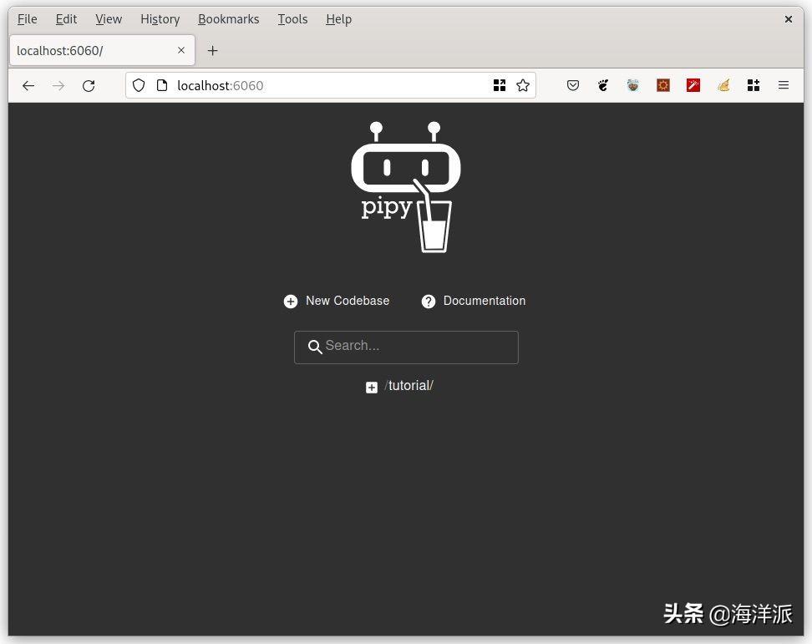The height and width of the screenshot is (644, 812).
Task: Reload the current page
Action: [x=89, y=85]
